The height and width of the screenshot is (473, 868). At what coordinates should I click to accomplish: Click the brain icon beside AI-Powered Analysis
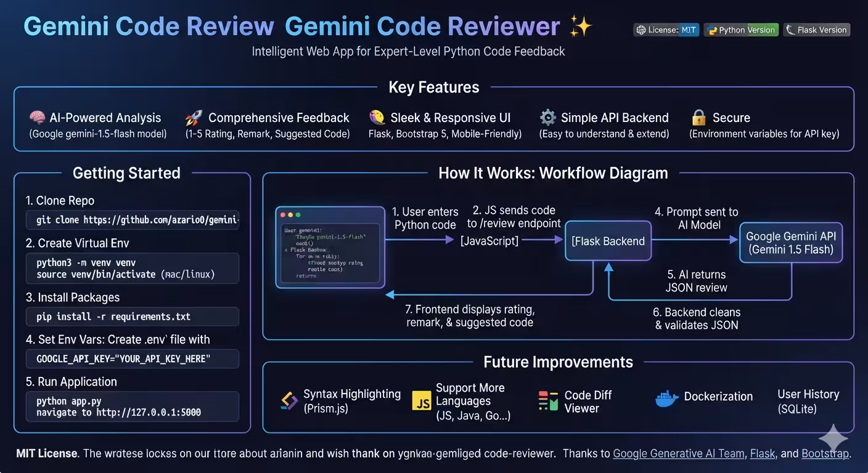[x=38, y=118]
